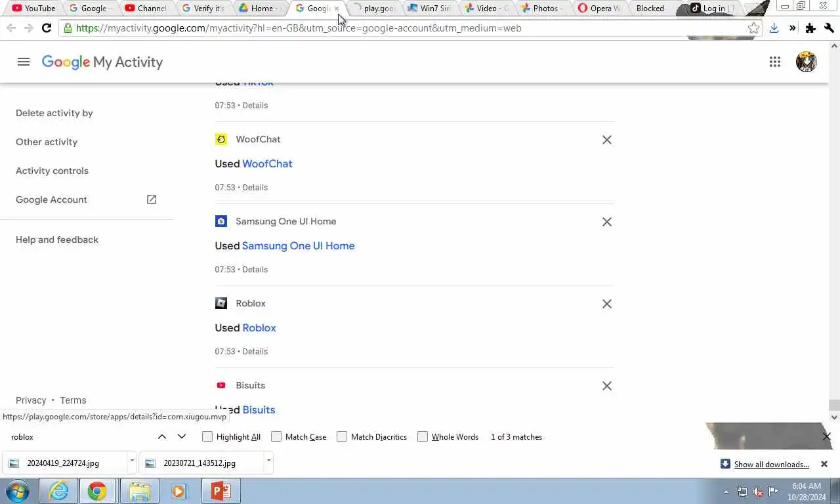The image size is (840, 504).
Task: Open the account profile avatar
Action: 806,62
